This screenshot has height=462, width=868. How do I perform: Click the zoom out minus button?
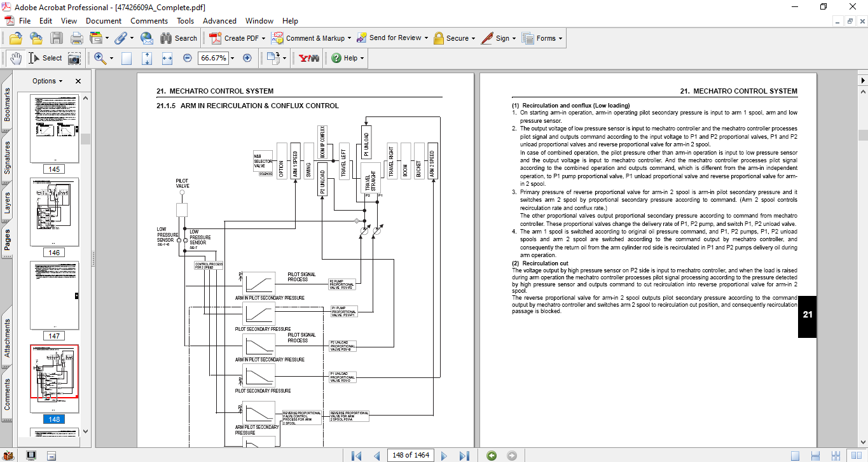pos(187,58)
